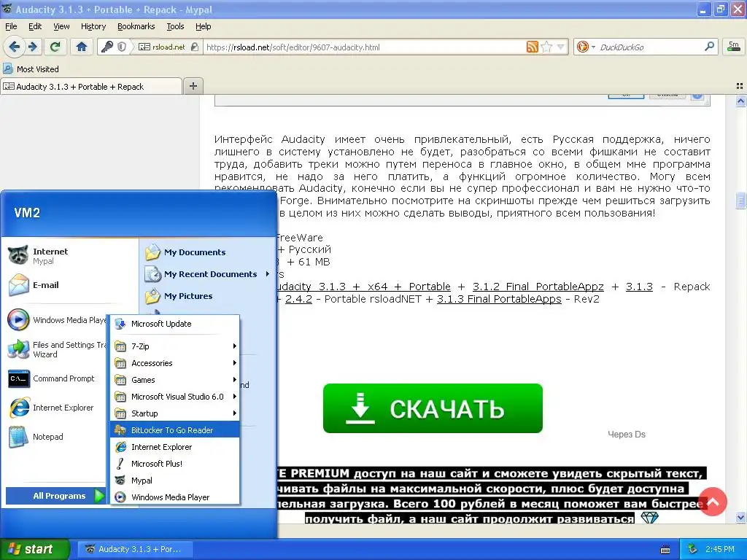Click the search magnifier icon
The image size is (747, 560).
pos(709,47)
